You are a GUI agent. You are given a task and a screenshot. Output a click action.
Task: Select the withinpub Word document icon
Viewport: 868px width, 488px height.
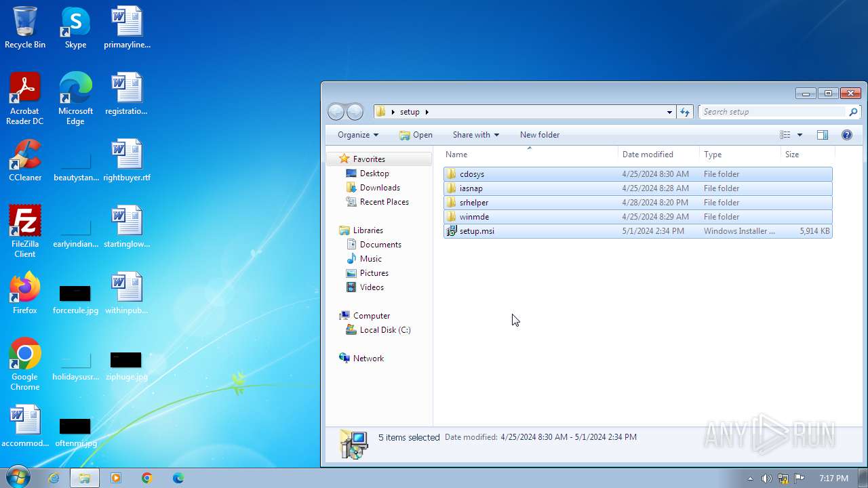tap(127, 293)
